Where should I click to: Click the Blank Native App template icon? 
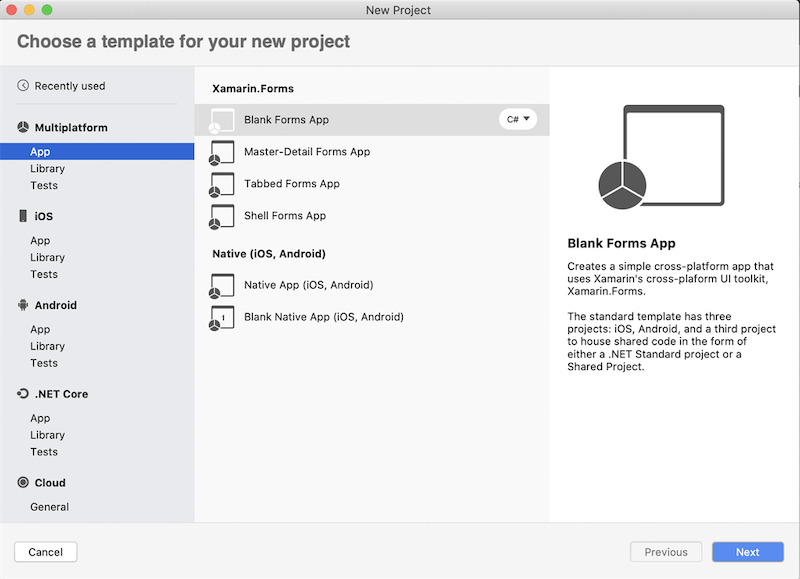point(221,318)
